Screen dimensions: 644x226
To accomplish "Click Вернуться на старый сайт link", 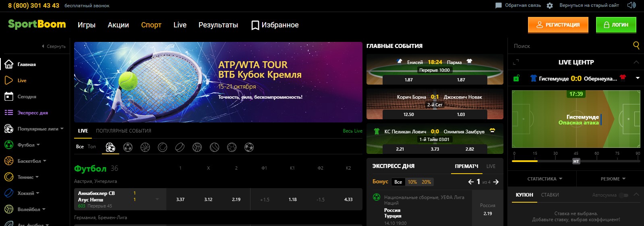I will coord(589,5).
